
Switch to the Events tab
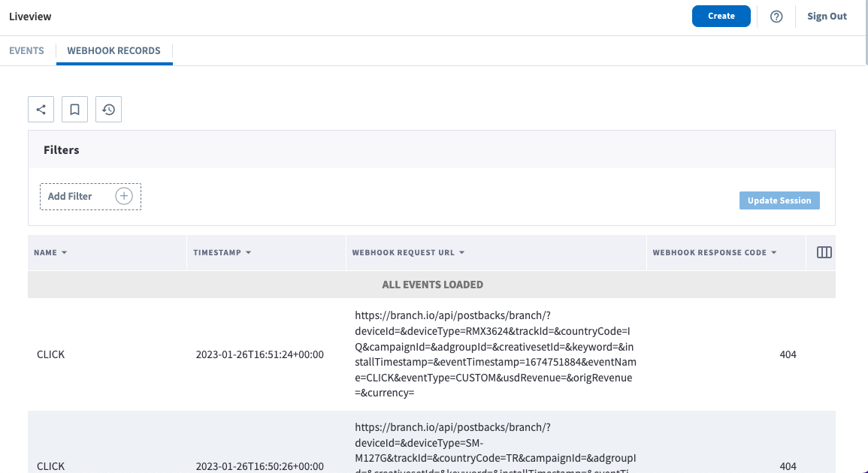[26, 50]
